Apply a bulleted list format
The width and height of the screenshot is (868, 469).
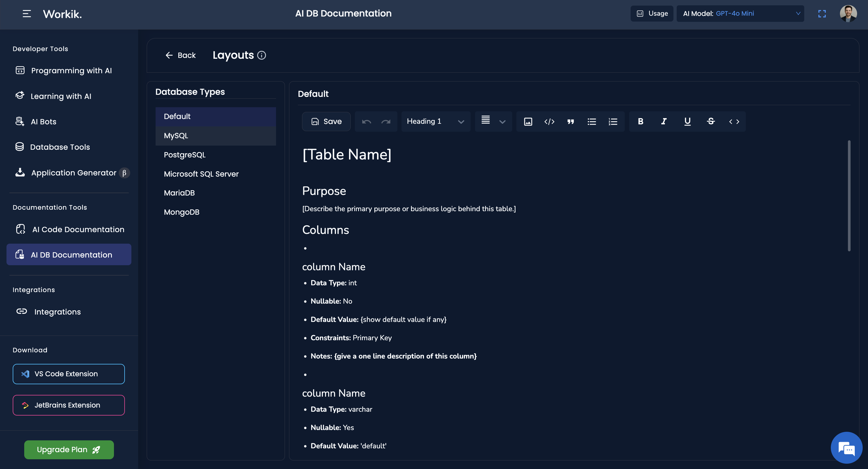coord(592,121)
